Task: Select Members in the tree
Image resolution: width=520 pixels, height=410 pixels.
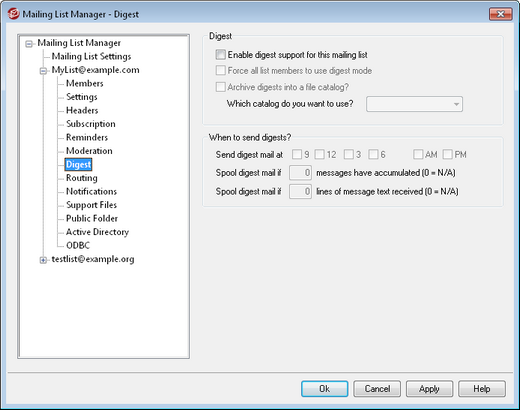Action: coord(85,83)
